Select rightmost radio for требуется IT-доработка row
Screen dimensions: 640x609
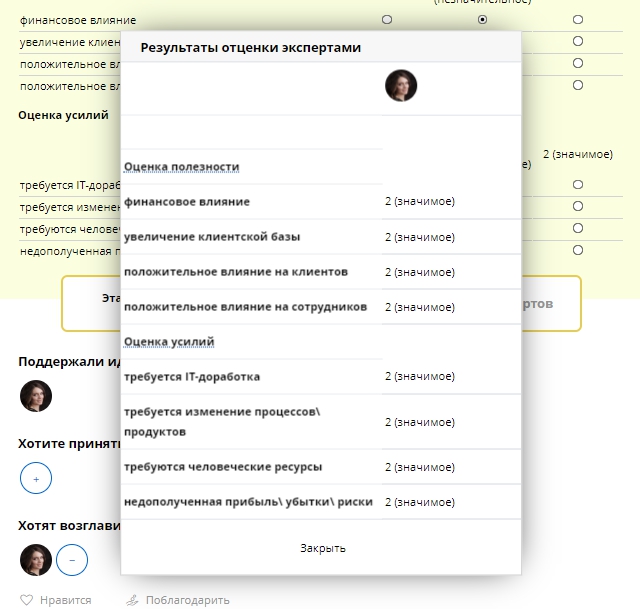(578, 184)
